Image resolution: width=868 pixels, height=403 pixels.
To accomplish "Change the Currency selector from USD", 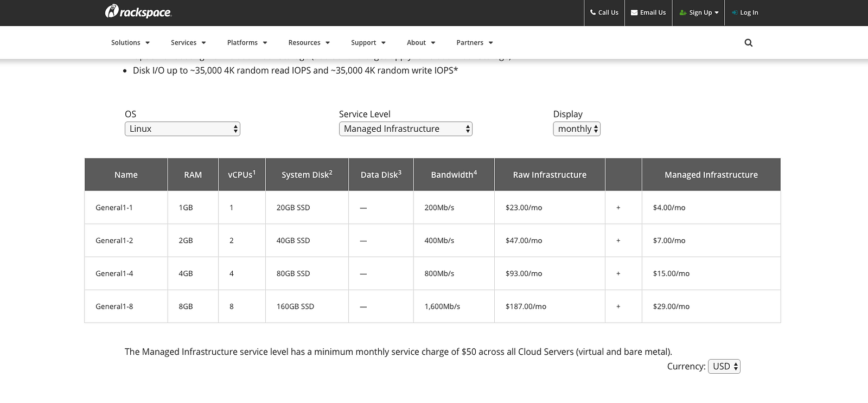I will (724, 367).
